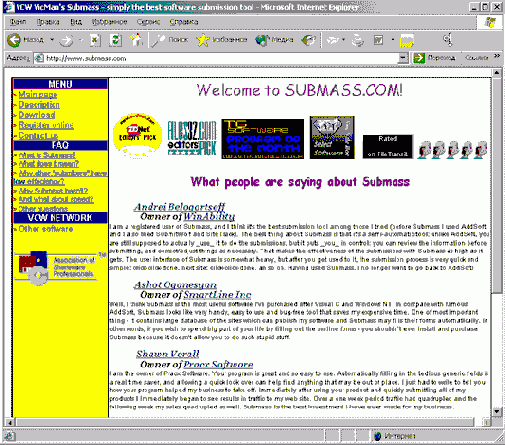505x445 pixels.
Task: Open the Andrei Belogortseff name link
Action: click(x=179, y=207)
